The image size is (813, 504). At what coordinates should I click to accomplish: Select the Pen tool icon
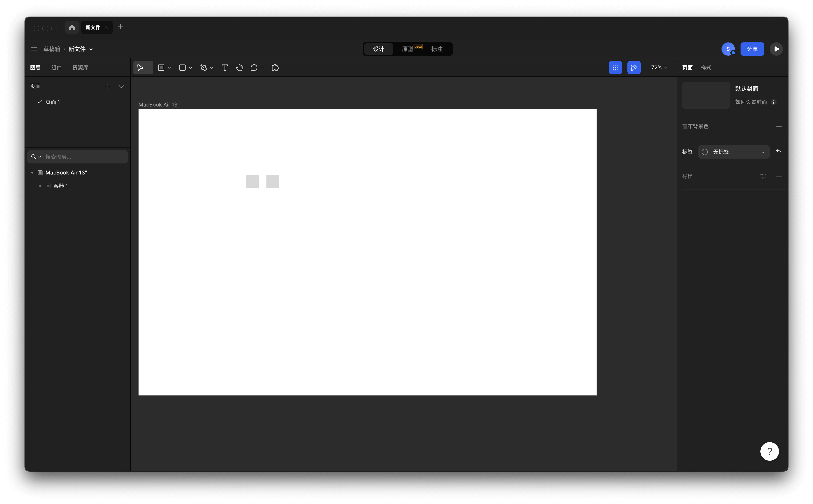203,68
